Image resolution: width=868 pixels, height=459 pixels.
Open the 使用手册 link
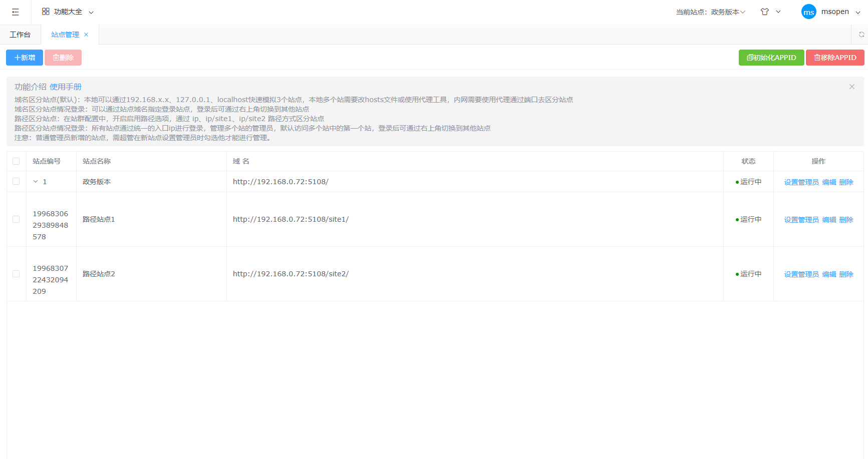coord(66,86)
